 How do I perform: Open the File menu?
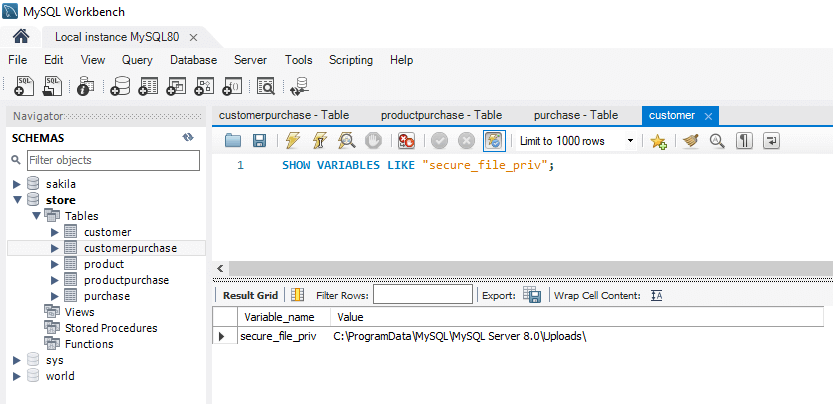pos(18,60)
